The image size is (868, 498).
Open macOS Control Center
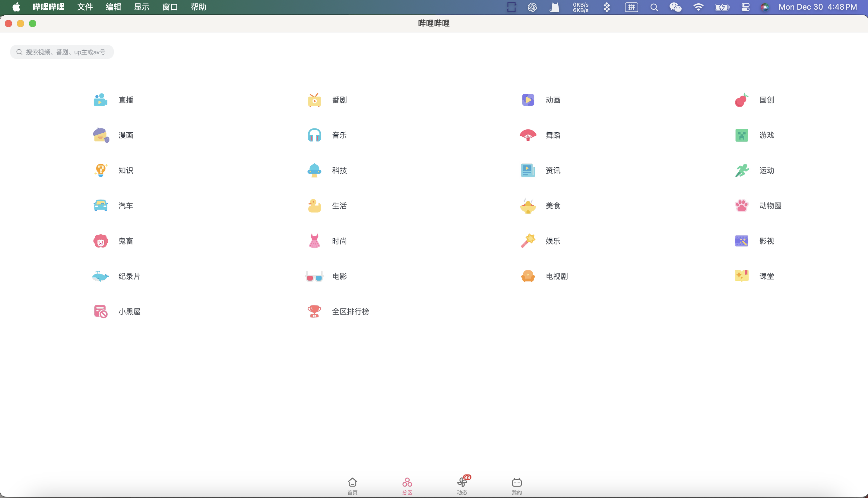point(746,7)
